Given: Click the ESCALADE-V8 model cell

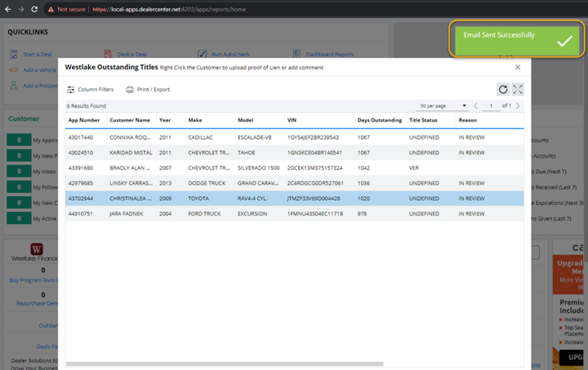Looking at the screenshot, I should tap(254, 137).
